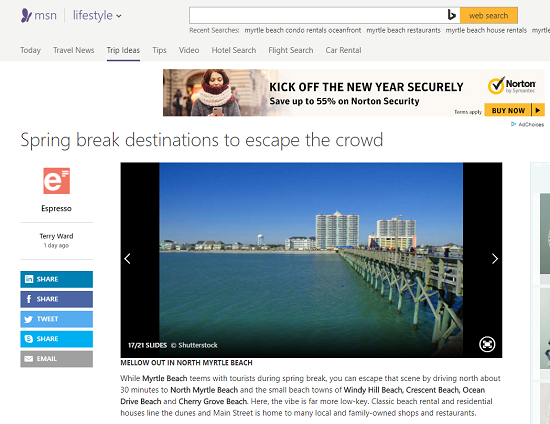Go to the Flight Search tab

290,50
